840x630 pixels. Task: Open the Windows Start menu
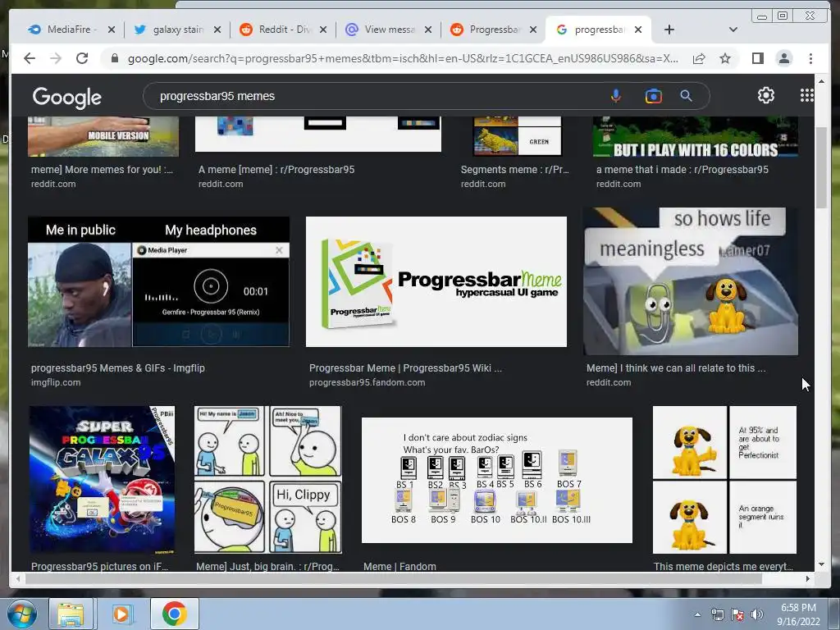[x=22, y=614]
